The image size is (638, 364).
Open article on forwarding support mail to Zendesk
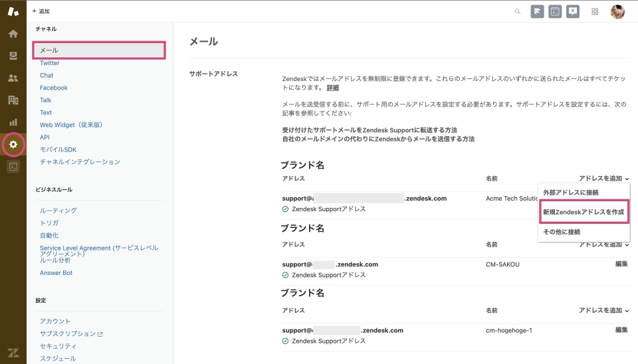[370, 130]
